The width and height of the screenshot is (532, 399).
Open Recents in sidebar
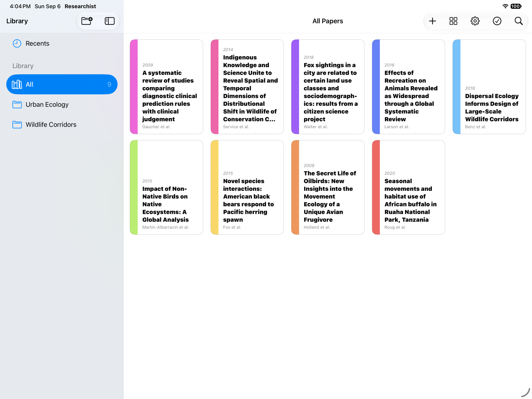click(62, 44)
